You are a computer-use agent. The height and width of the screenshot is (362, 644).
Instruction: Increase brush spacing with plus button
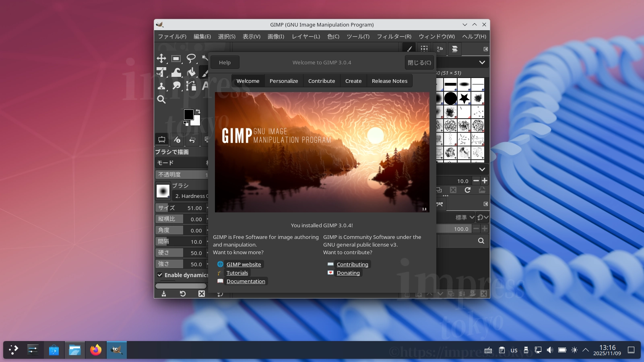pos(485,181)
